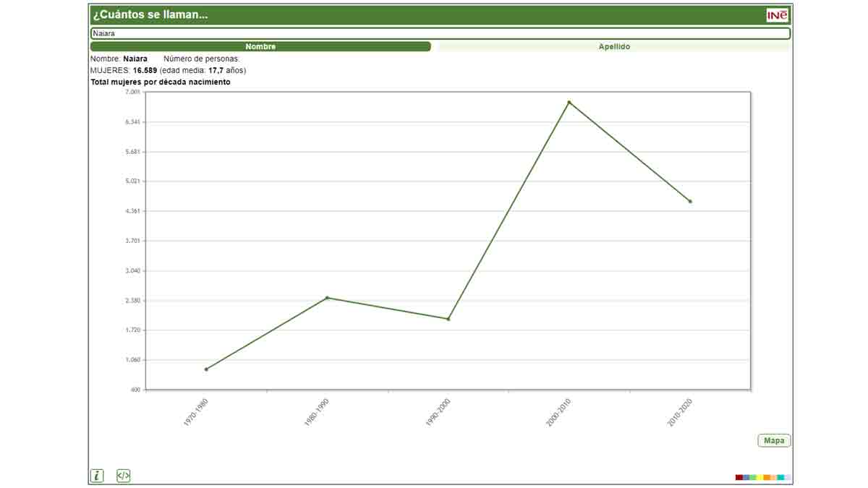Click the 1970-1980 data point on chart
Image resolution: width=868 pixels, height=488 pixels.
coord(206,369)
